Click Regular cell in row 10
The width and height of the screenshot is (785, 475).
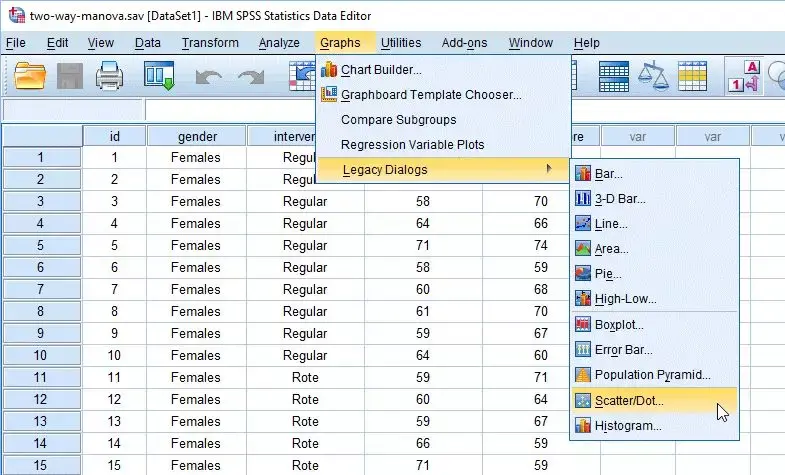click(305, 355)
